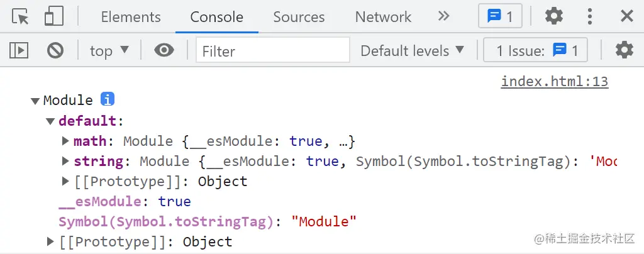Screen dimensions: 644x254
Task: Expand the string Module entry
Action: tap(65, 161)
